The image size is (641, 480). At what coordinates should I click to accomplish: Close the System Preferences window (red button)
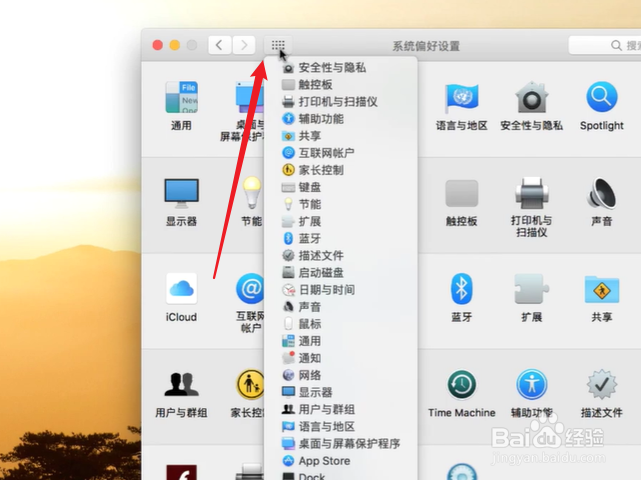pyautogui.click(x=157, y=45)
